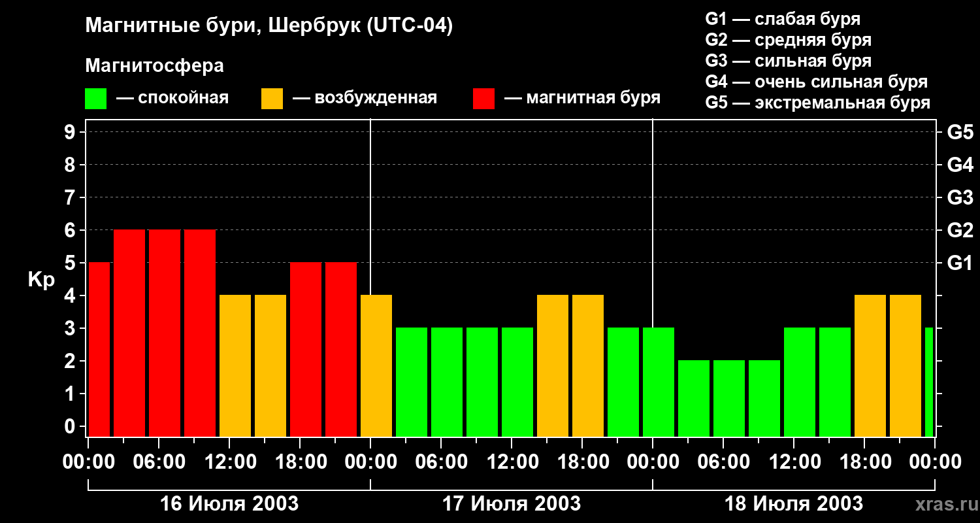Select the 'G3 — сильная буря' legend line
The height and width of the screenshot is (523, 980).
coord(788,61)
